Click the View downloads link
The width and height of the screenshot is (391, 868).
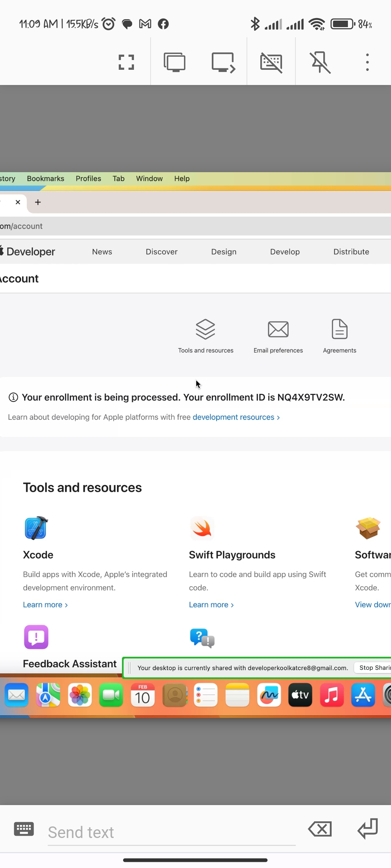(373, 605)
